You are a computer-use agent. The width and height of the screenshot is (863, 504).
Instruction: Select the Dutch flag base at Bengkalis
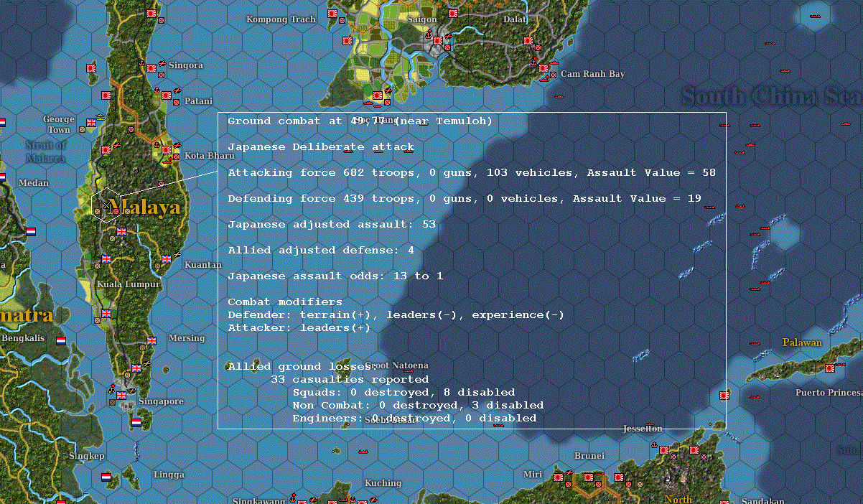point(61,341)
